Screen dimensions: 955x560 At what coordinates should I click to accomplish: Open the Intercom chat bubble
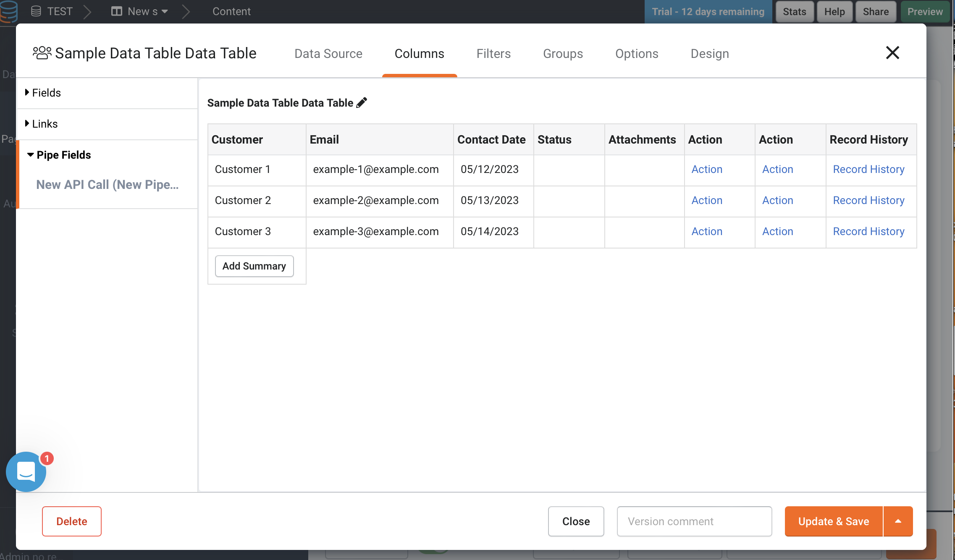[x=26, y=472]
